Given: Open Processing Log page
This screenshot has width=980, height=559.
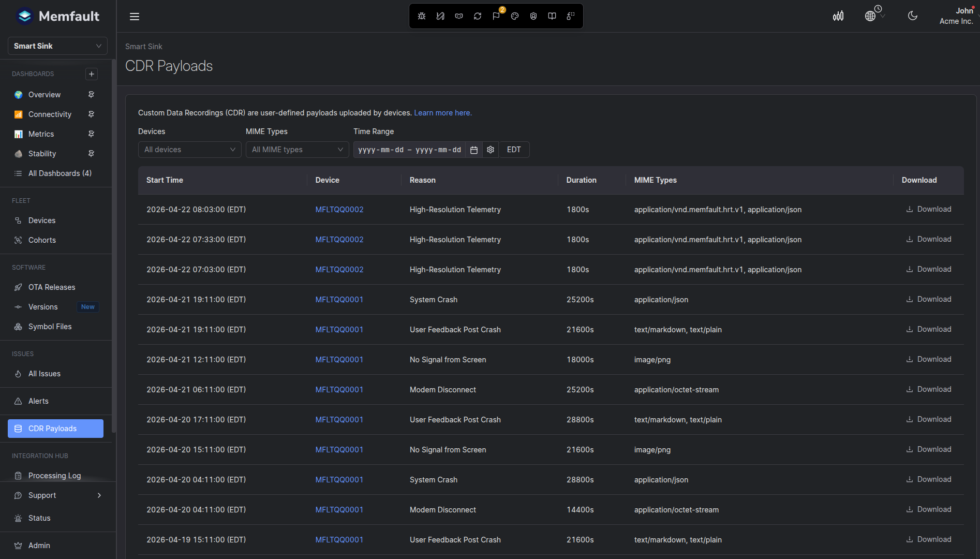Looking at the screenshot, I should coord(55,476).
